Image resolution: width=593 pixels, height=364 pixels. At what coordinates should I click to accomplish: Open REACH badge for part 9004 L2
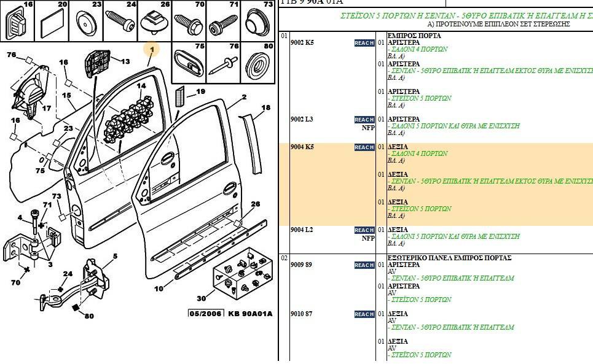coord(364,230)
